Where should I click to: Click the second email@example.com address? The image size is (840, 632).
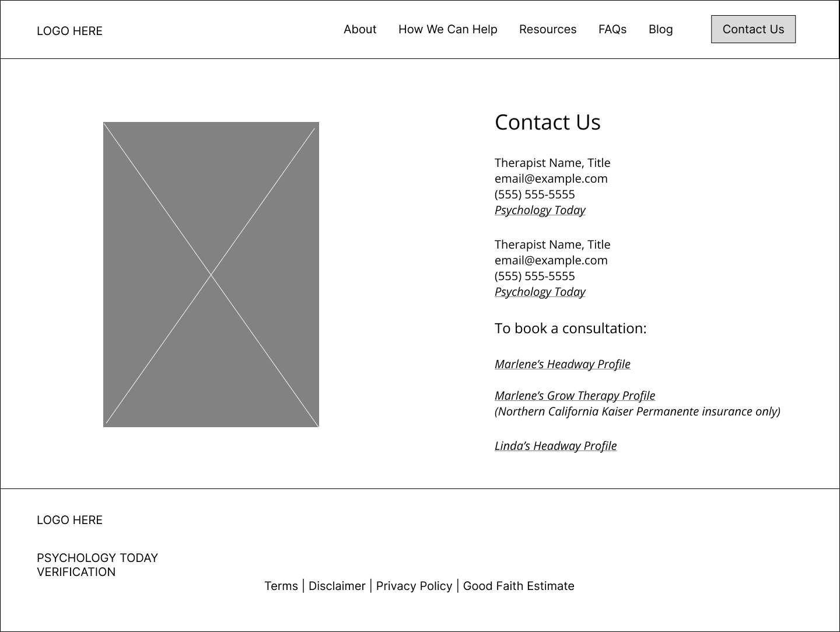[551, 260]
